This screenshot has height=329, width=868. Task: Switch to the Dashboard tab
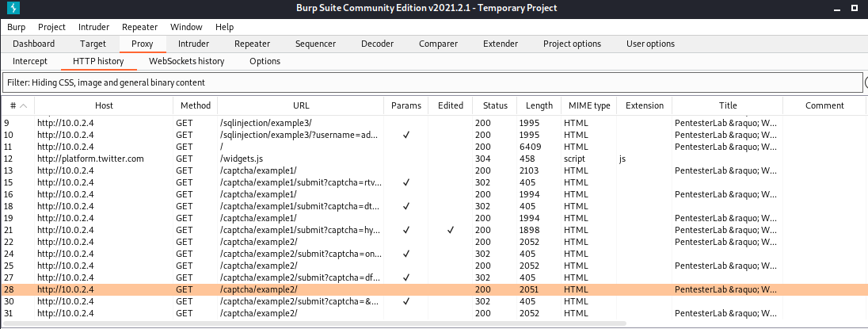point(34,44)
